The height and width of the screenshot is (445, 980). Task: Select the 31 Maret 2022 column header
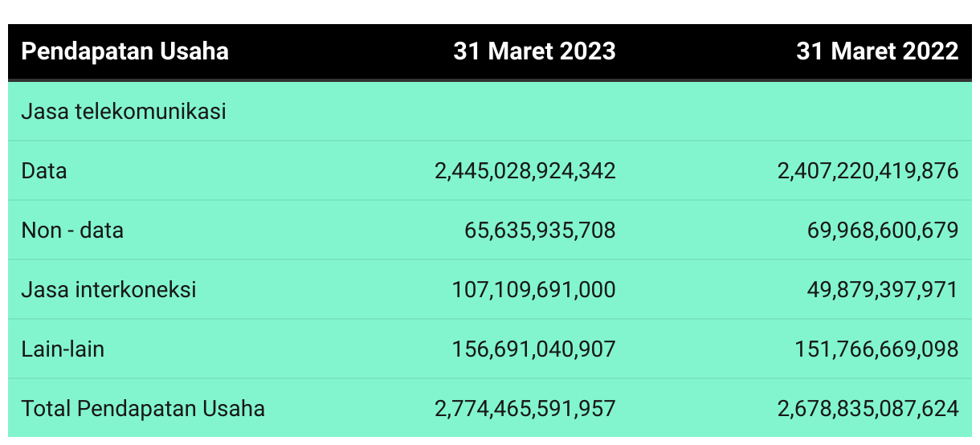(x=877, y=51)
